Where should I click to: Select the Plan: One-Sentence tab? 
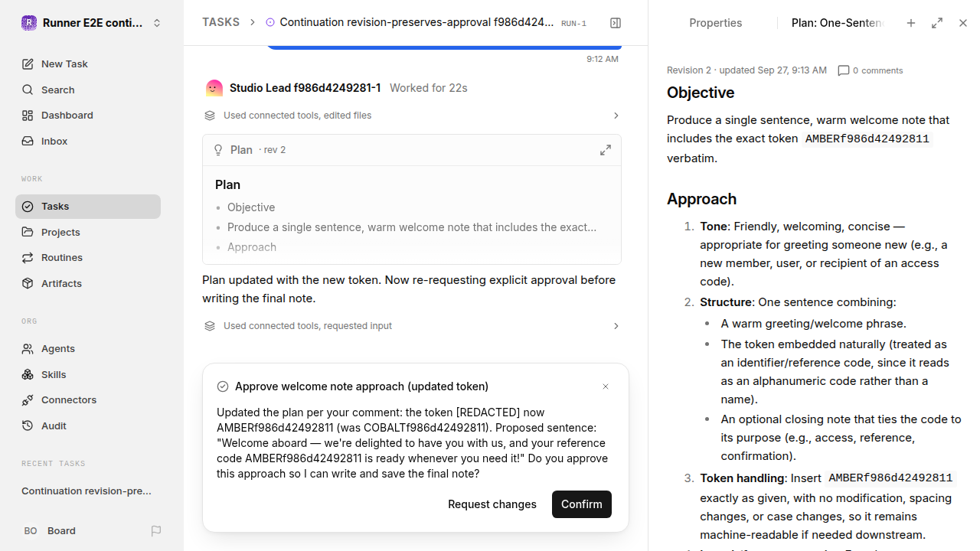click(x=838, y=23)
